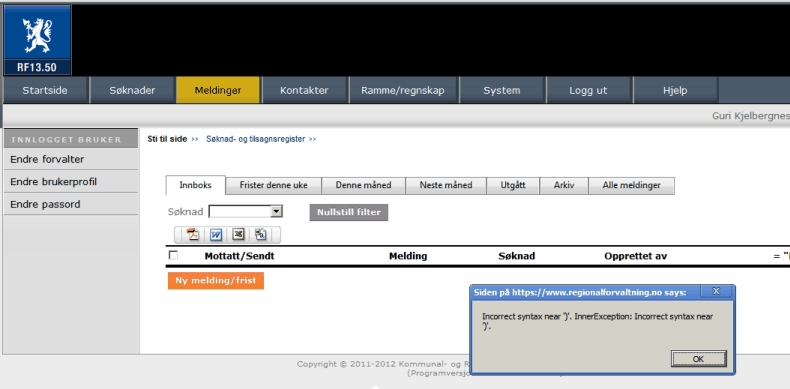Image resolution: width=790 pixels, height=389 pixels.
Task: Switch to the Neste måned tab
Action: click(446, 185)
